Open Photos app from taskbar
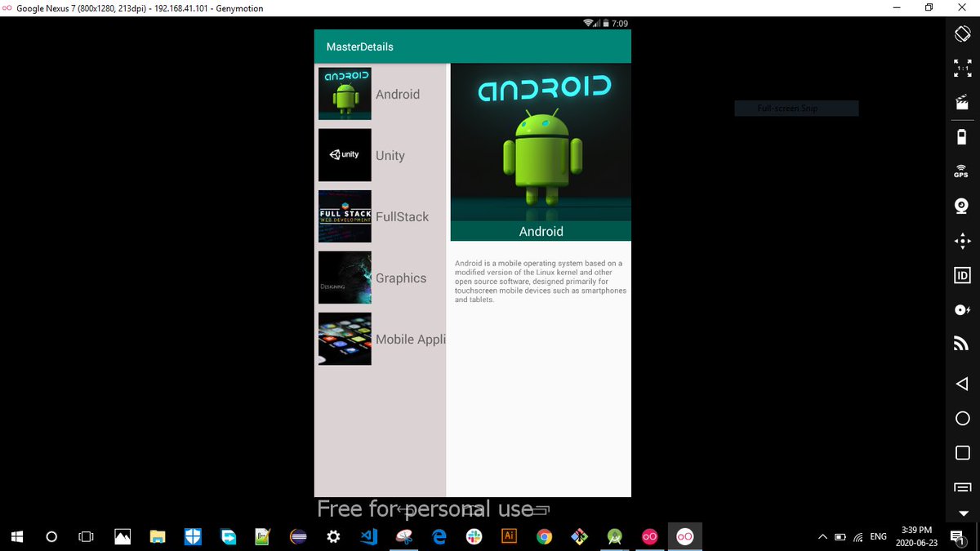 (x=122, y=536)
